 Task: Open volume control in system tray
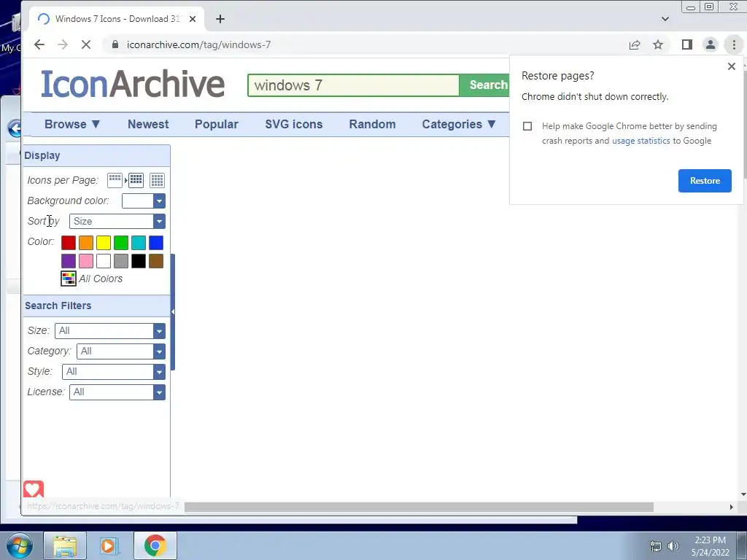[x=673, y=546]
